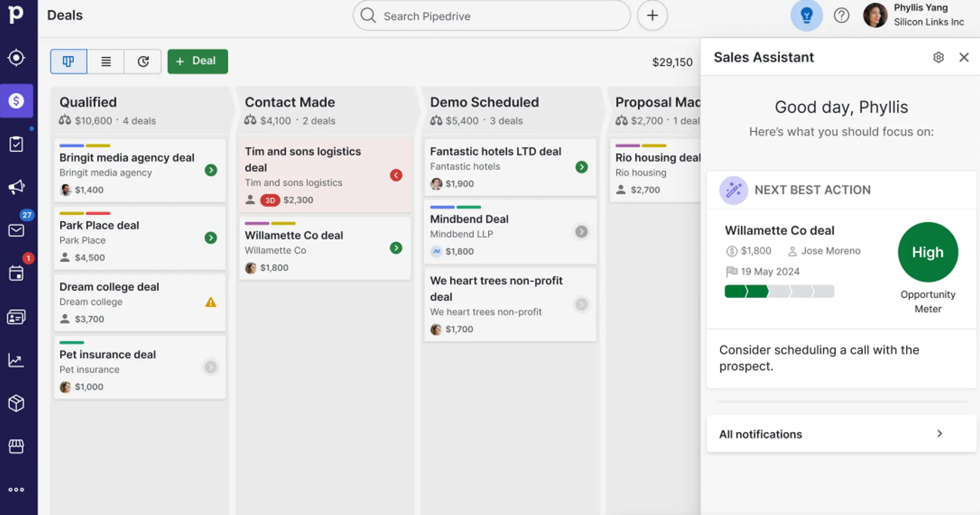Open Mail inbox icon with 27 badge
Image resolution: width=980 pixels, height=515 pixels.
16,230
